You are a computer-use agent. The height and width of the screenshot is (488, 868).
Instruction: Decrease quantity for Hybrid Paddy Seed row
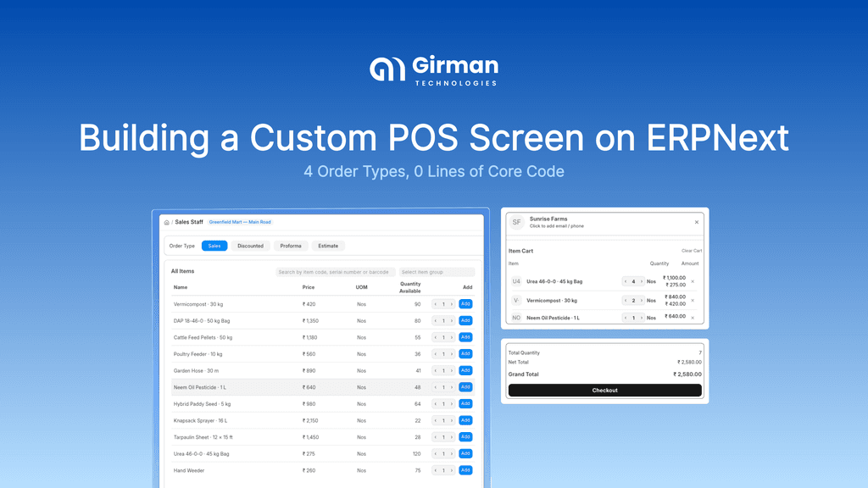tap(436, 403)
